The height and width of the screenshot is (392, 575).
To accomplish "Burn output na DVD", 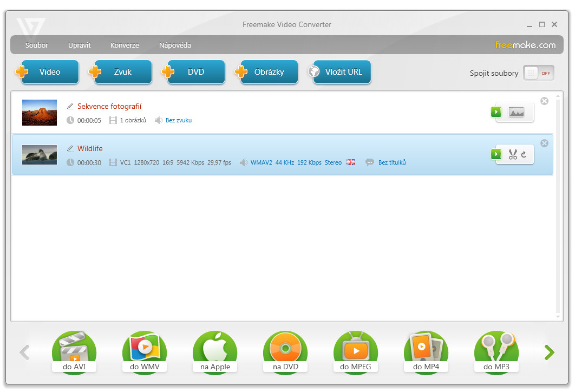I will click(285, 352).
